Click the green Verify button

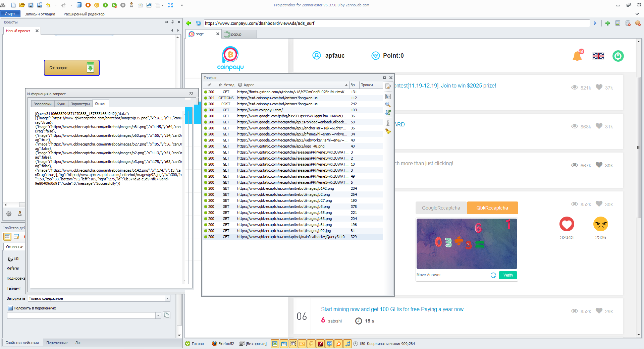tap(508, 275)
